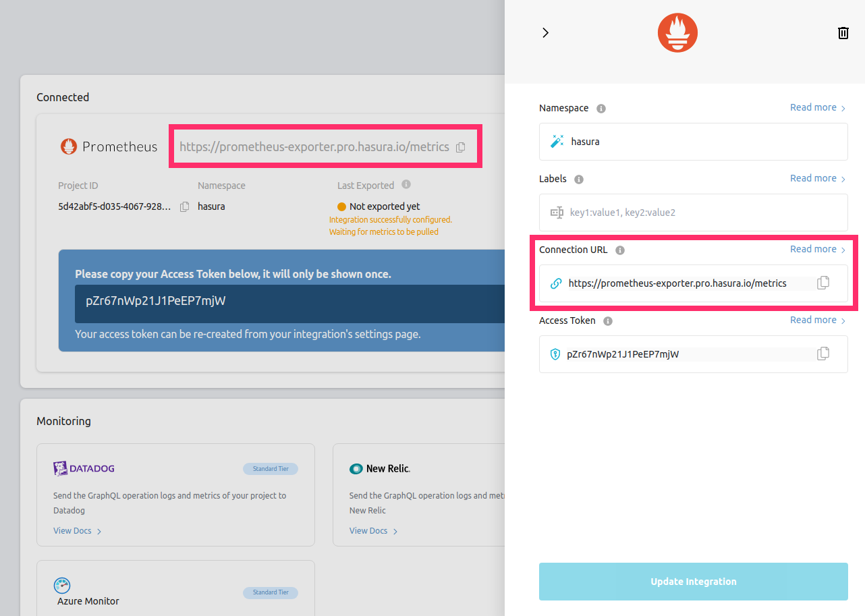Collapse the side panel with the chevron arrow

pos(545,33)
